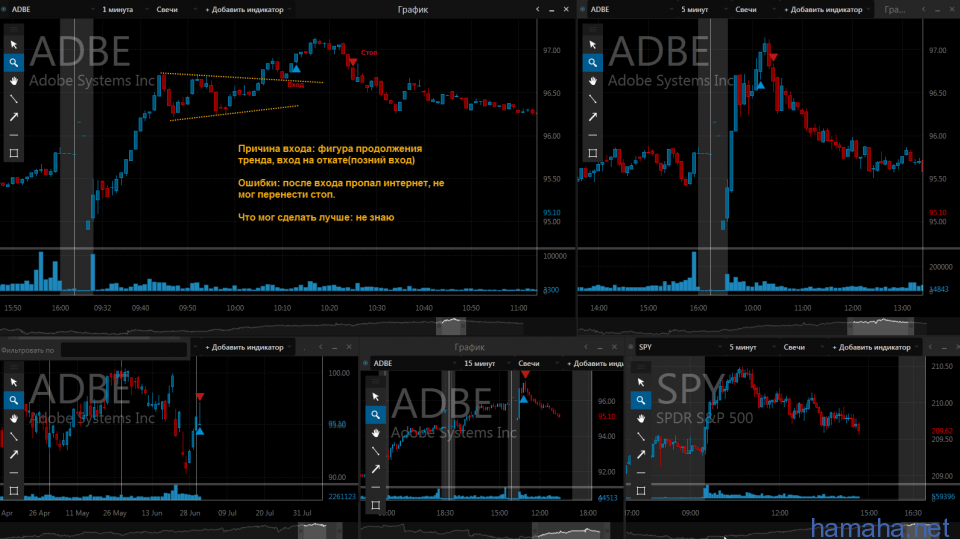Click ADBE ticker field in 1-minute chart header
Image resolution: width=960 pixels, height=539 pixels.
click(x=51, y=9)
